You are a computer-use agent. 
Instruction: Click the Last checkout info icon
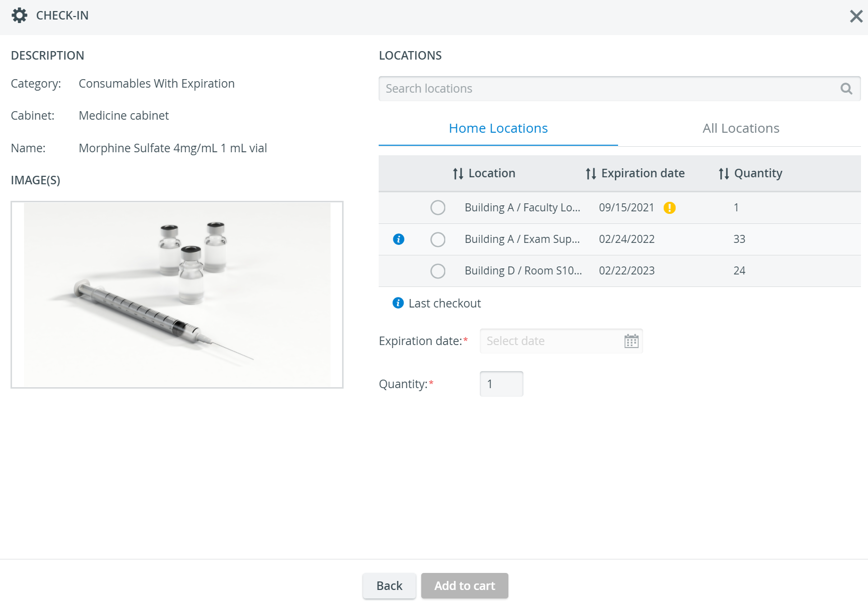[398, 303]
